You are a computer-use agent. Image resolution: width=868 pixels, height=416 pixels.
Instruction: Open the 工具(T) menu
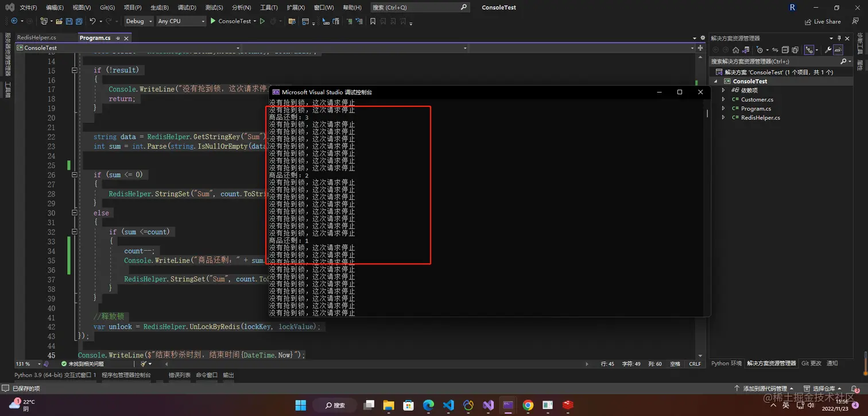[269, 7]
